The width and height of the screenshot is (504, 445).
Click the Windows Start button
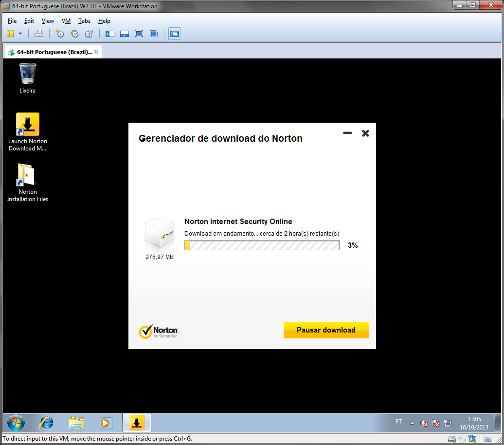tap(16, 423)
